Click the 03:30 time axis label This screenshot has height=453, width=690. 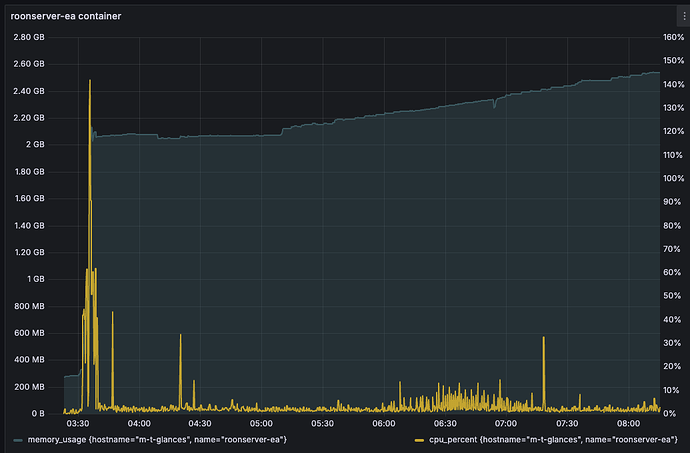(x=78, y=424)
